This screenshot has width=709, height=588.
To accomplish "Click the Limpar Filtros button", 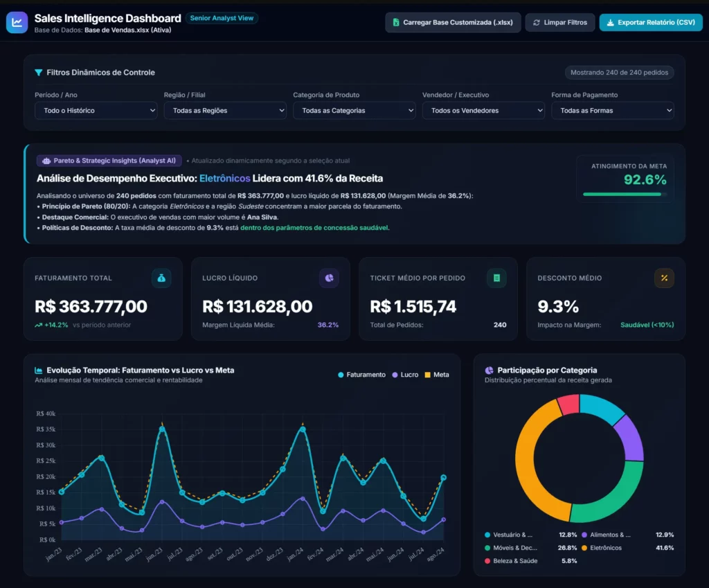I will click(559, 23).
